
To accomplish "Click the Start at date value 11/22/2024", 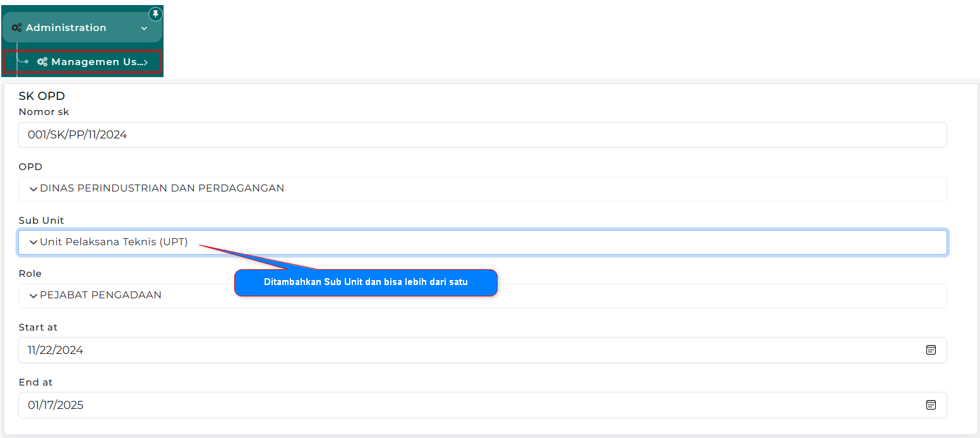I will [x=56, y=350].
